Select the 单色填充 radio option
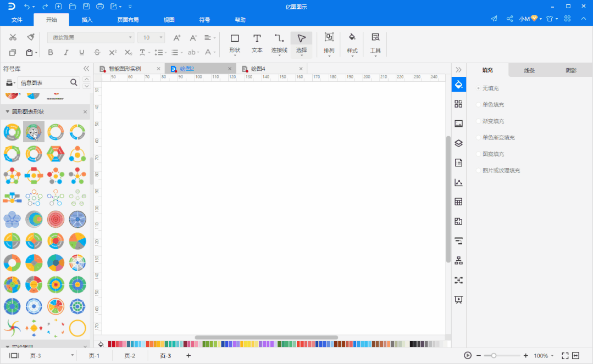The width and height of the screenshot is (593, 364). (479, 105)
